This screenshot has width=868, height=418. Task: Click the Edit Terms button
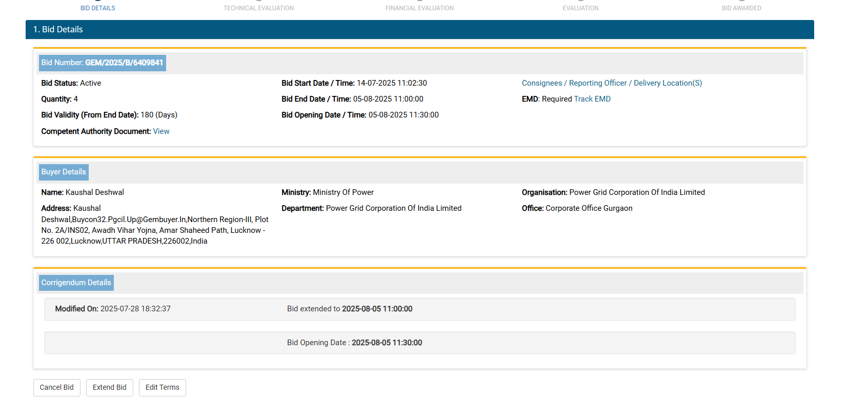point(163,387)
